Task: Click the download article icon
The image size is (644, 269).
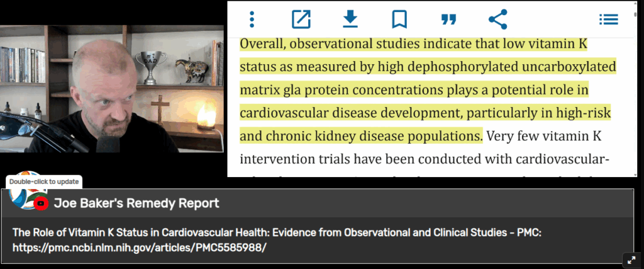Action: (350, 19)
